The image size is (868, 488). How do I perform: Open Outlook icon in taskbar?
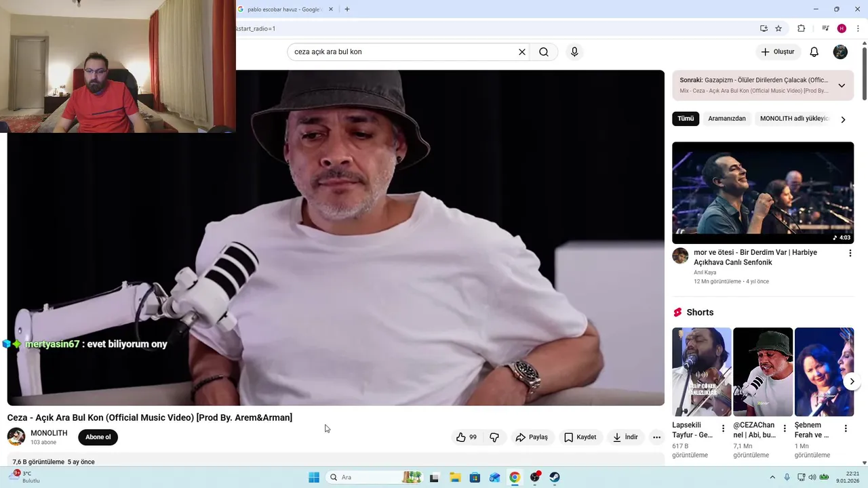[495, 477]
